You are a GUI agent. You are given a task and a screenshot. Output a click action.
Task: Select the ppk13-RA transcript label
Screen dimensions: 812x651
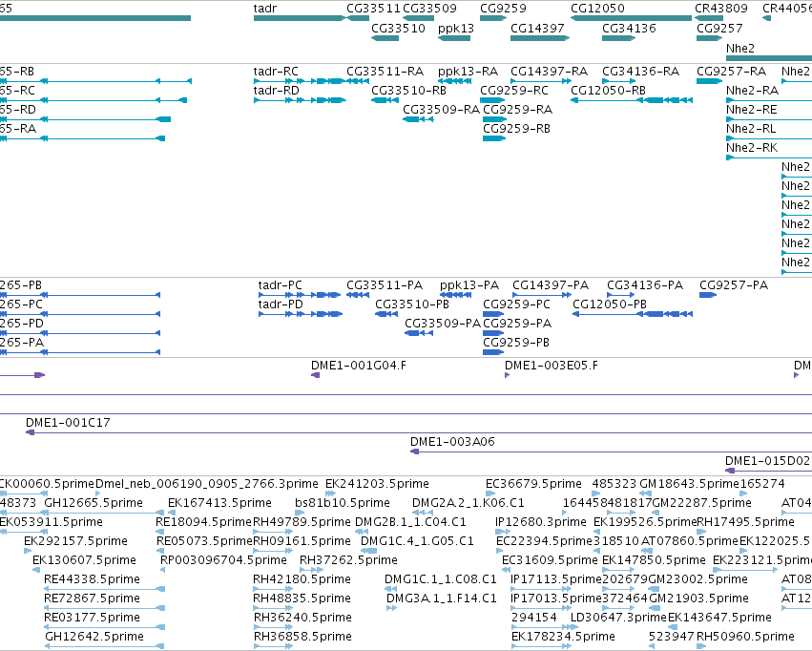pyautogui.click(x=468, y=72)
